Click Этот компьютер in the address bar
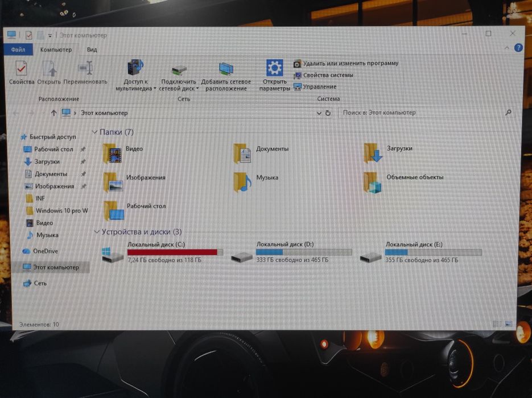532x398 pixels. click(x=104, y=113)
